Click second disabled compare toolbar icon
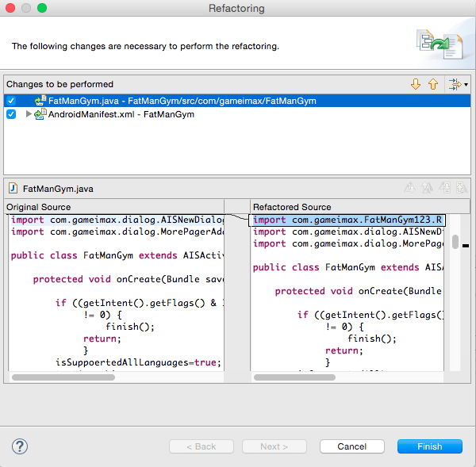The height and width of the screenshot is (467, 476). [x=427, y=188]
